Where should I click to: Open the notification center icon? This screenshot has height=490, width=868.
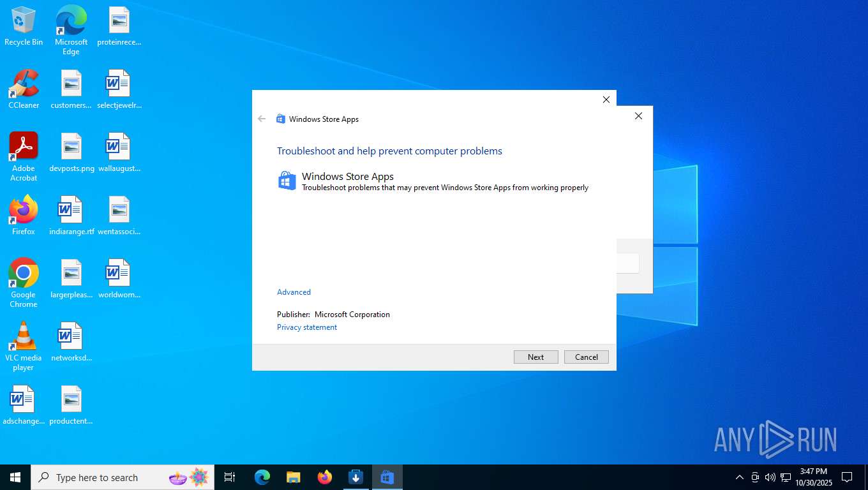coord(847,477)
